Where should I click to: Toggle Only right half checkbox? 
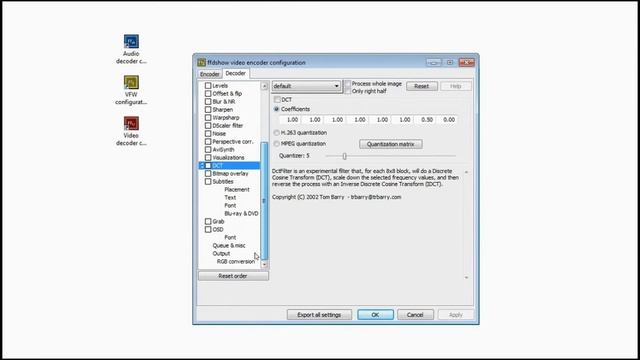pos(348,91)
